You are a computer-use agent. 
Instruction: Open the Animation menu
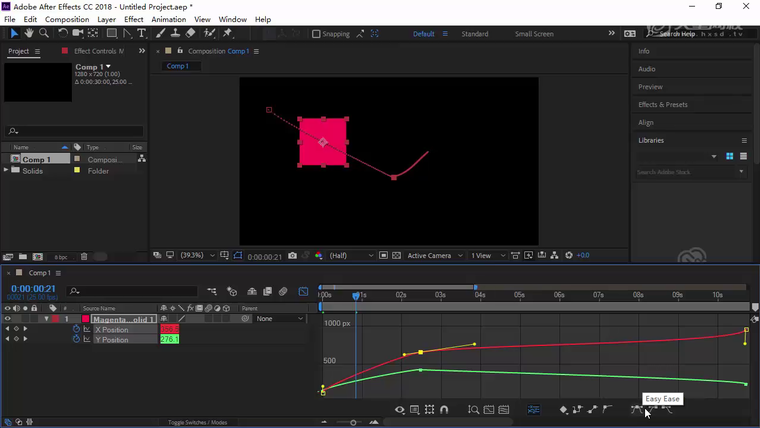click(x=168, y=19)
